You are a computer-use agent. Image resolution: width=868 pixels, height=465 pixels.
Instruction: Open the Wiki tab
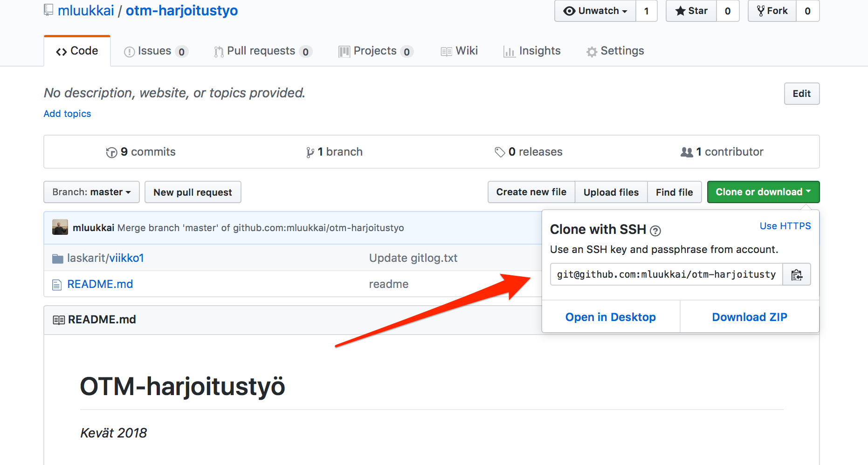tap(459, 51)
